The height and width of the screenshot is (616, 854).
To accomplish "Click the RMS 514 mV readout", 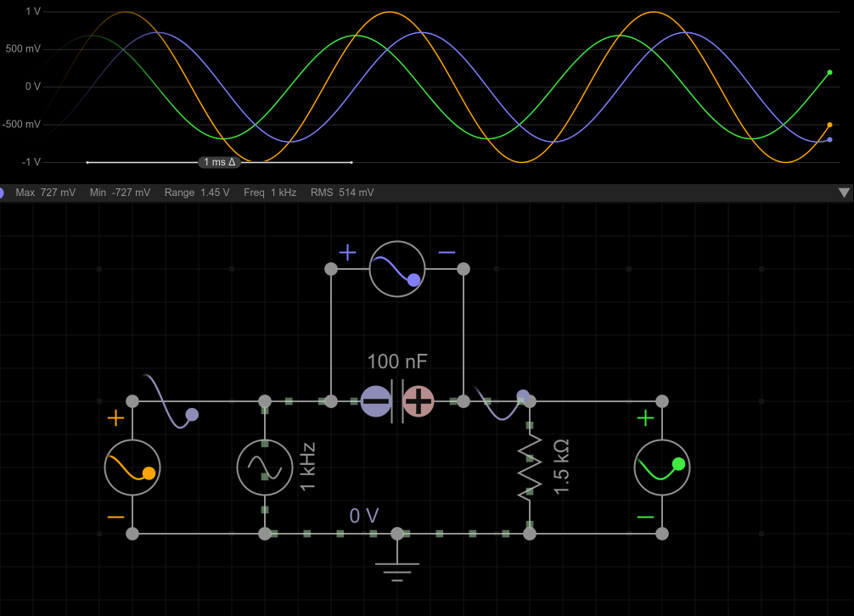I will tap(342, 193).
